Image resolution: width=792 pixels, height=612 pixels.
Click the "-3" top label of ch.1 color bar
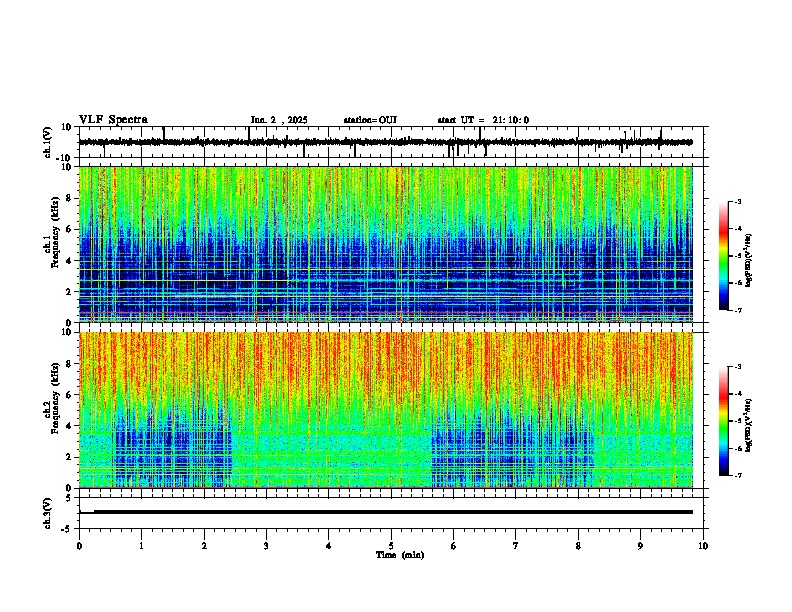[737, 201]
